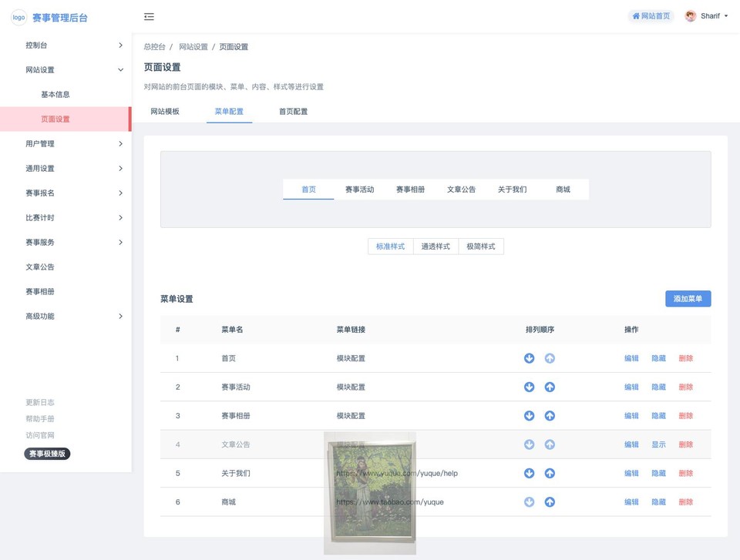Switch to the 网站模板 tab
The width and height of the screenshot is (740, 560).
(165, 110)
